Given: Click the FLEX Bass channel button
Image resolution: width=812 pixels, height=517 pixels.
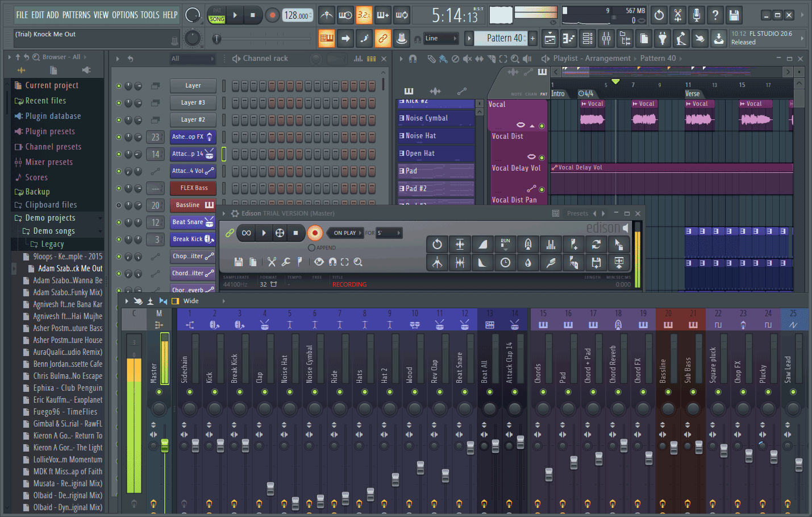Looking at the screenshot, I should point(193,188).
